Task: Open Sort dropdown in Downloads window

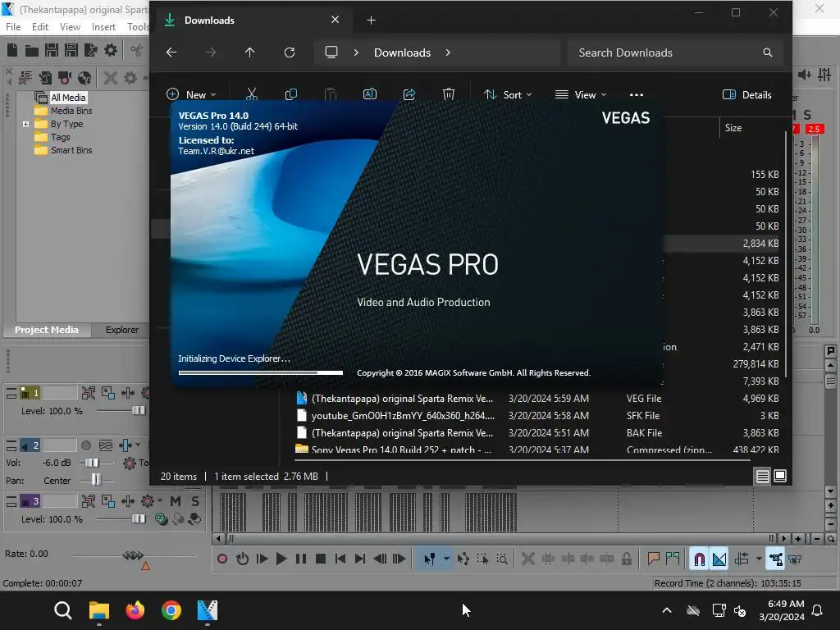Action: [507, 95]
